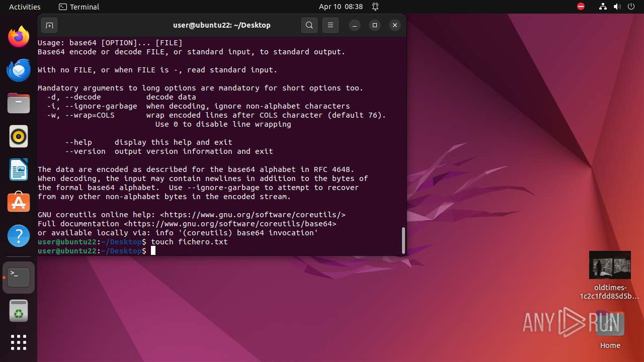Image resolution: width=644 pixels, height=362 pixels.
Task: Open LibreOffice Writer from the dock
Action: [x=19, y=170]
